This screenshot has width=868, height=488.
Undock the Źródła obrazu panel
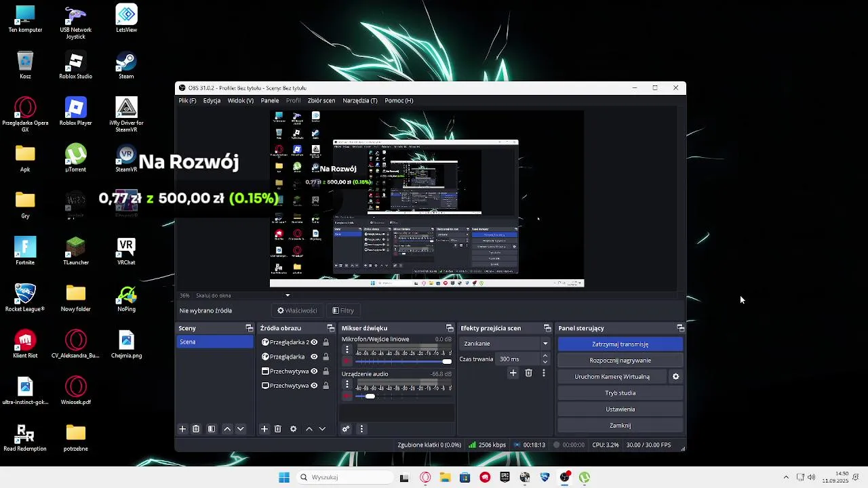click(331, 328)
